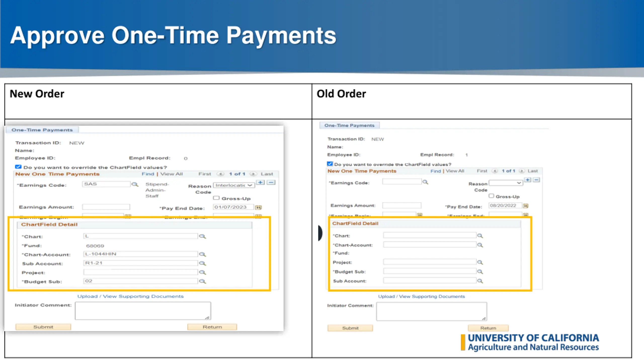Click First link in New Order panel

[x=205, y=174]
